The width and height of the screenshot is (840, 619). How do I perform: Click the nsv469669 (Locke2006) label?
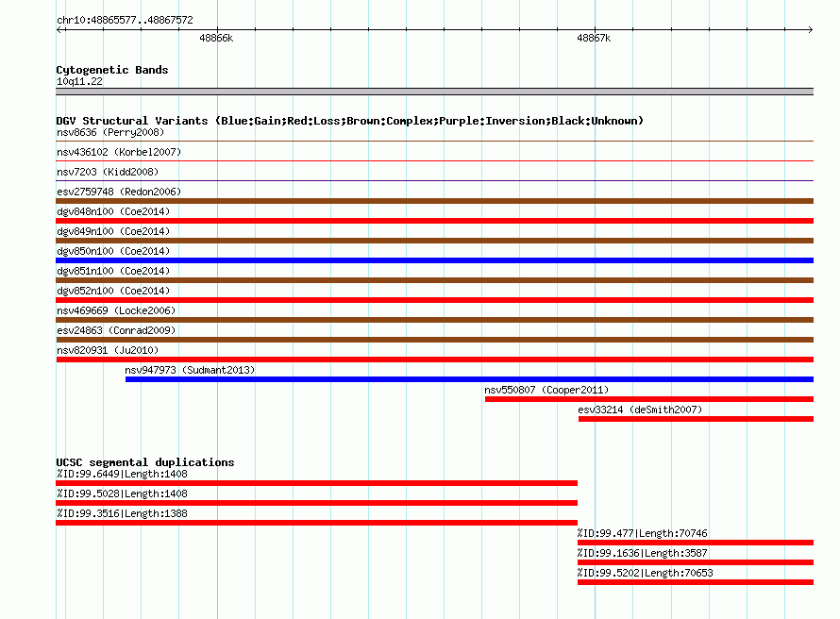click(116, 310)
